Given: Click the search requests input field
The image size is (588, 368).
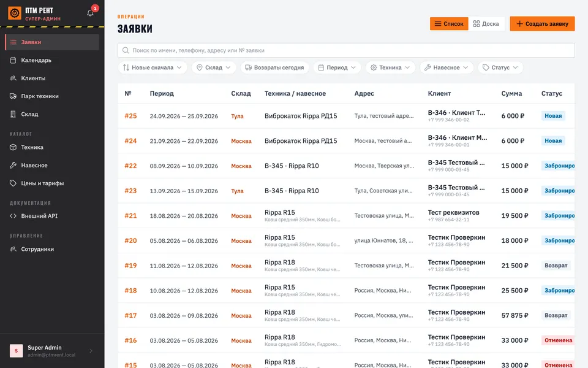Looking at the screenshot, I should coord(346,50).
